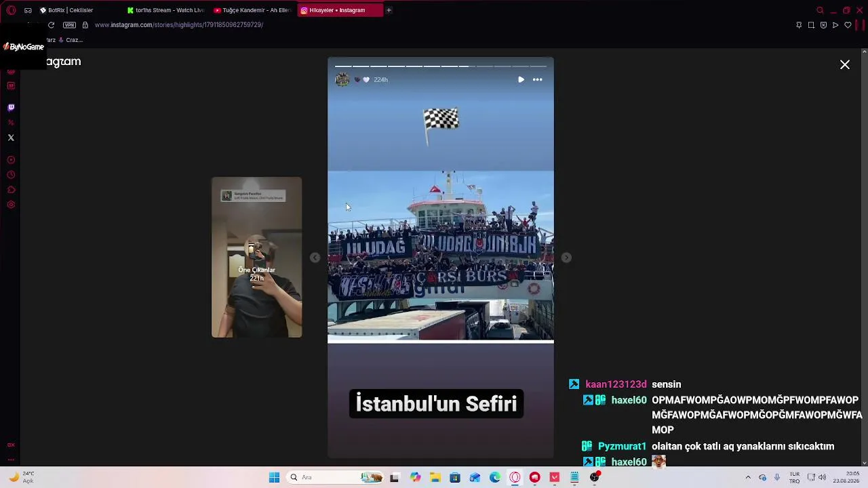Screen dimensions: 868x488
Task: Click chat username Pyzmurat1
Action: (622, 446)
